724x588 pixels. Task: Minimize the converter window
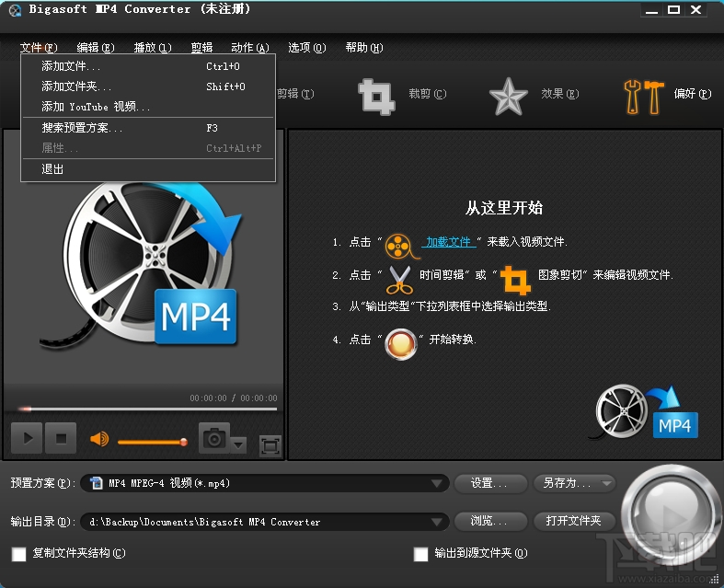[x=651, y=10]
